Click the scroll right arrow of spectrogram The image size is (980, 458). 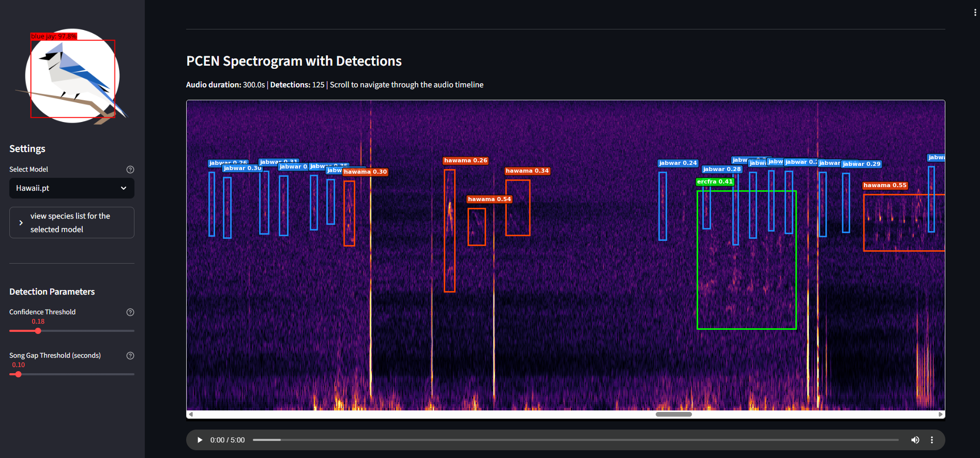pos(941,414)
